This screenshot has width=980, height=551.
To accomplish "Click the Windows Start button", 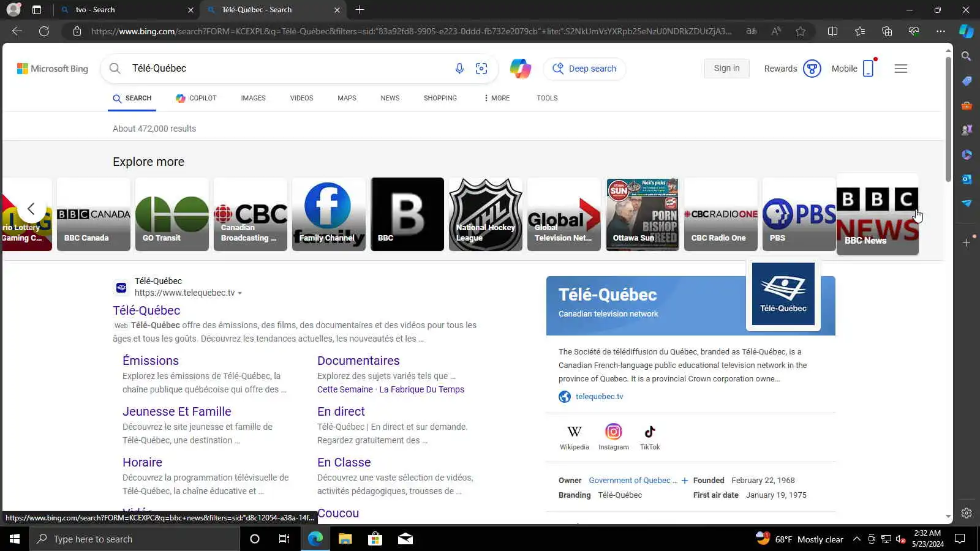I will pyautogui.click(x=15, y=539).
